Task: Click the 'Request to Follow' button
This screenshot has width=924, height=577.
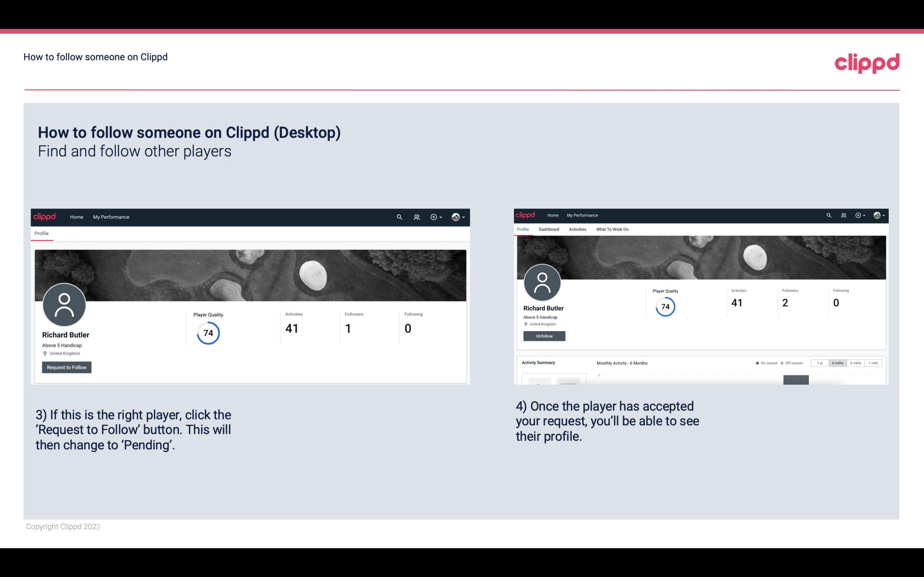Action: (67, 367)
